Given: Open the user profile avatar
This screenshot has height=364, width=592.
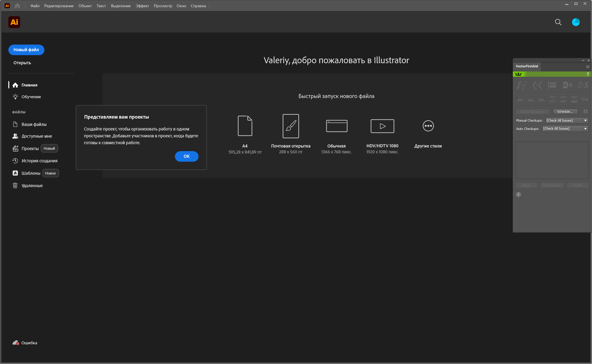Looking at the screenshot, I should tap(576, 22).
